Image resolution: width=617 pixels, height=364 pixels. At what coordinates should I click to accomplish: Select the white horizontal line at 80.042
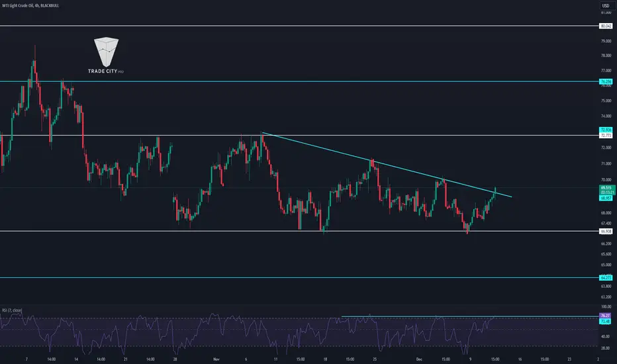point(299,26)
